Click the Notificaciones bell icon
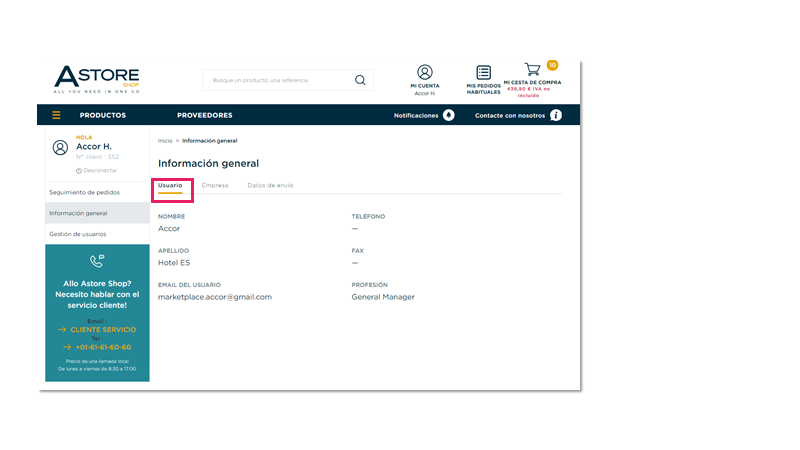Image resolution: width=800 pixels, height=450 pixels. coord(448,115)
